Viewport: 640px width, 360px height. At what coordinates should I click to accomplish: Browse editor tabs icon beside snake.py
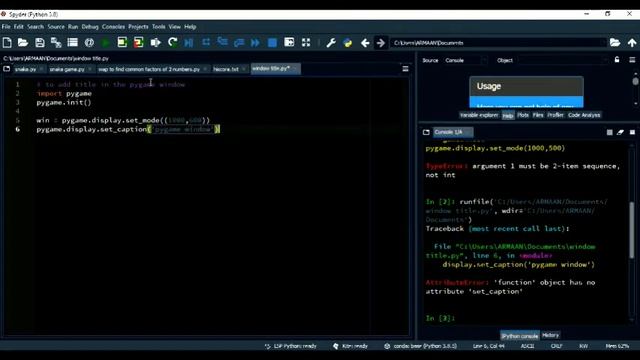point(7,69)
